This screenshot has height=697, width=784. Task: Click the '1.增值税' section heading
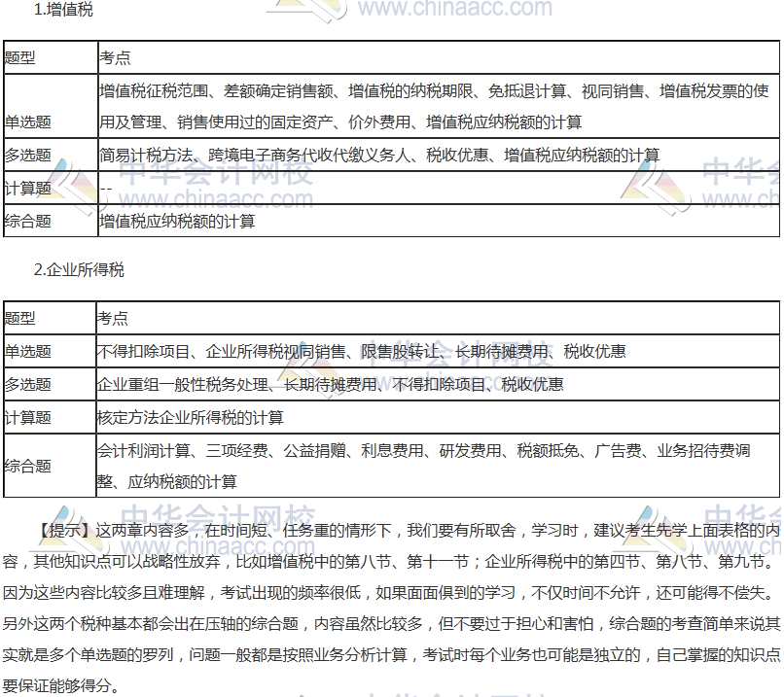pyautogui.click(x=64, y=11)
